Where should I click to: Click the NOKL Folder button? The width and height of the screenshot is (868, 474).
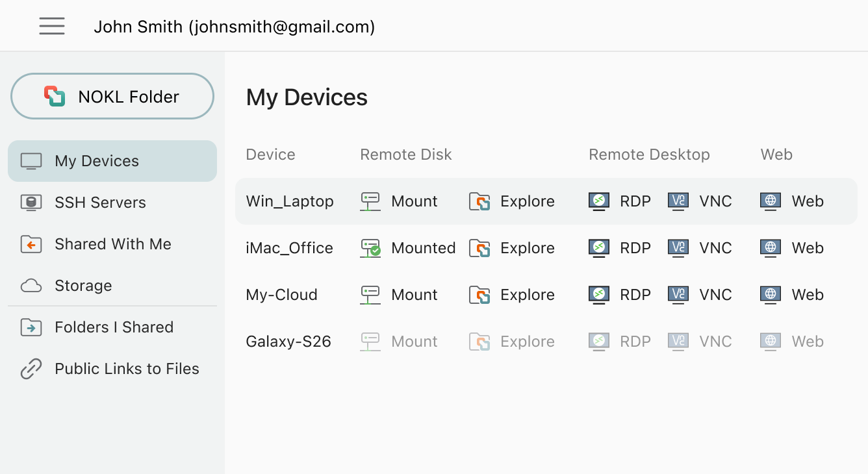(x=112, y=96)
